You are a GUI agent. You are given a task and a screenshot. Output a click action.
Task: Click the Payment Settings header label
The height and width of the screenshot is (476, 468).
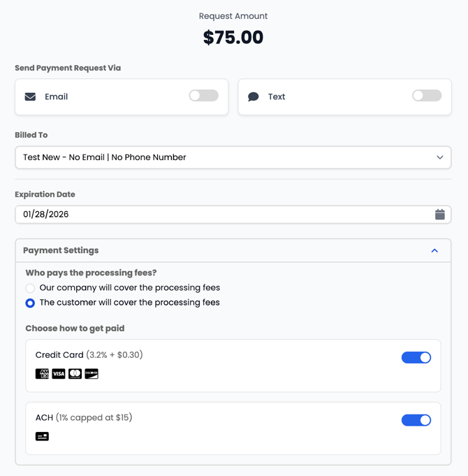(x=61, y=250)
